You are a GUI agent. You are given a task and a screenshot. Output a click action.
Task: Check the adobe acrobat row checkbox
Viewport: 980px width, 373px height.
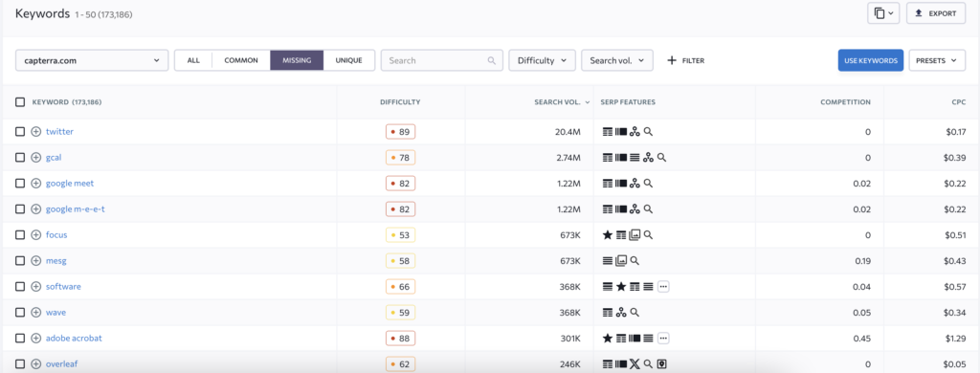(x=20, y=338)
